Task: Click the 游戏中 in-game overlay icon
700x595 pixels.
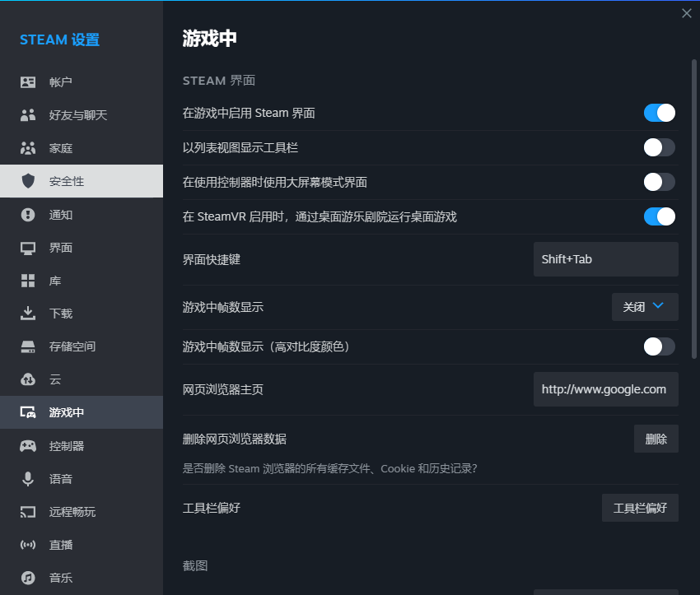Action: 28,412
